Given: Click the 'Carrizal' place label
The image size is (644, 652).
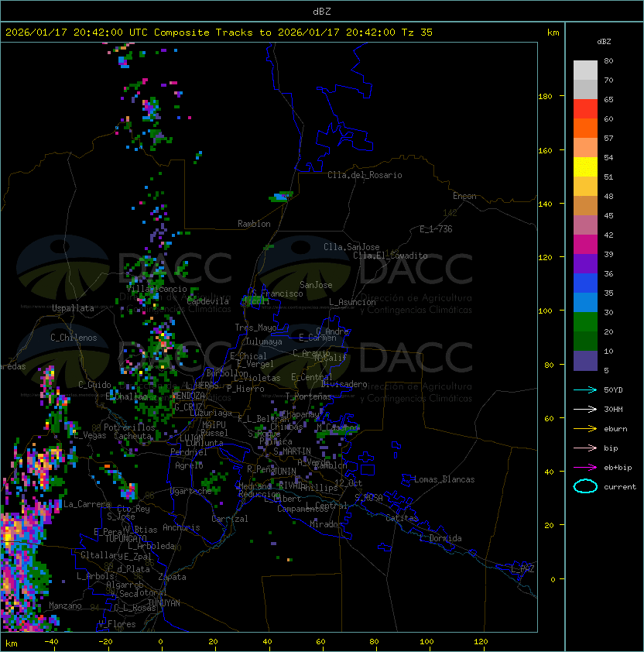Looking at the screenshot, I should point(230,519).
